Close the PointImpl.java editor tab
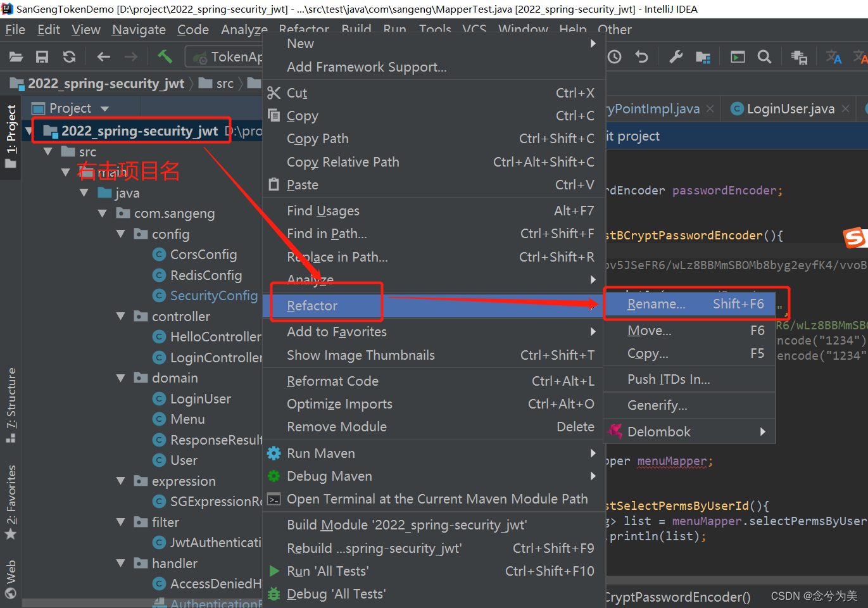The width and height of the screenshot is (868, 608). click(x=710, y=109)
